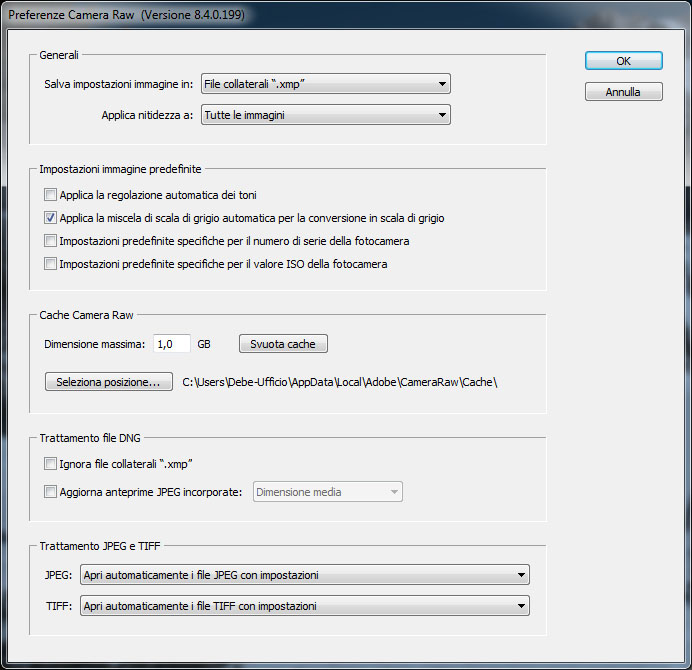Enable defaults specific to camera serial number

point(51,241)
